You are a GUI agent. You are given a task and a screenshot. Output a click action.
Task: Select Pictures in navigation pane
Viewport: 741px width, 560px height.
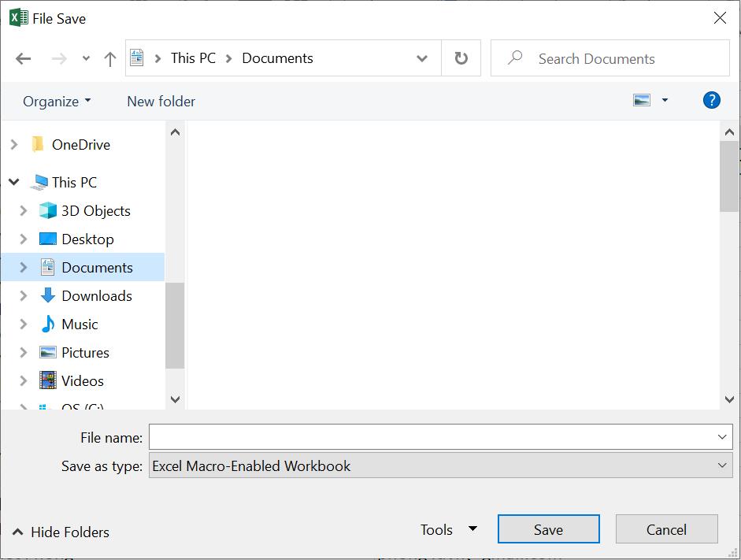pos(85,353)
